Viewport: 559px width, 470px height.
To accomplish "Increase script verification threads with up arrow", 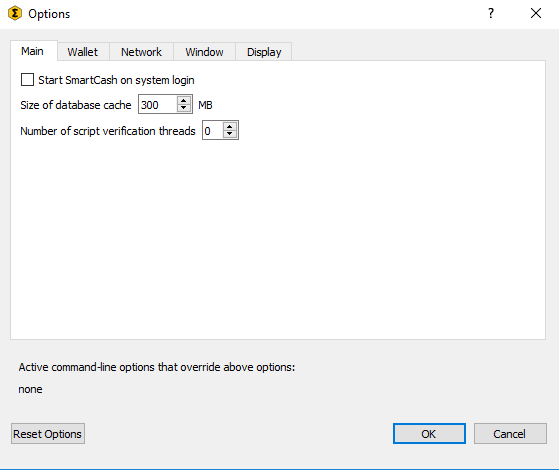I will coord(230,127).
